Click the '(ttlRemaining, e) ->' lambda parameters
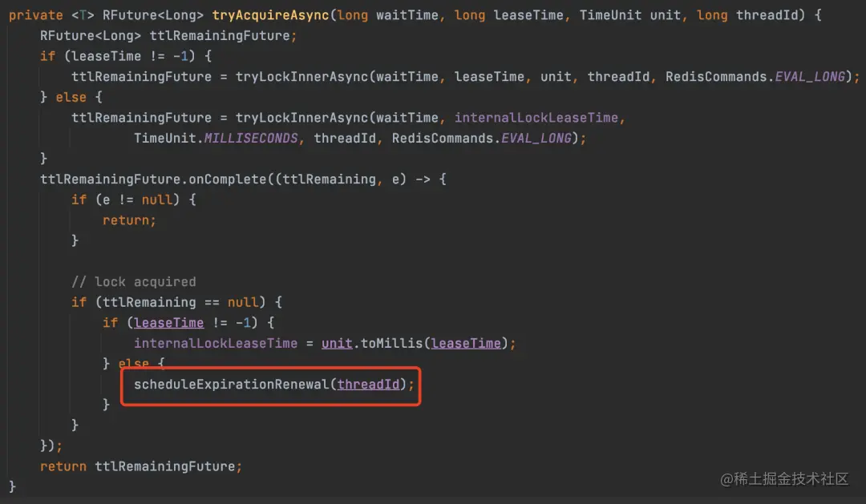The image size is (866, 504). click(x=352, y=179)
